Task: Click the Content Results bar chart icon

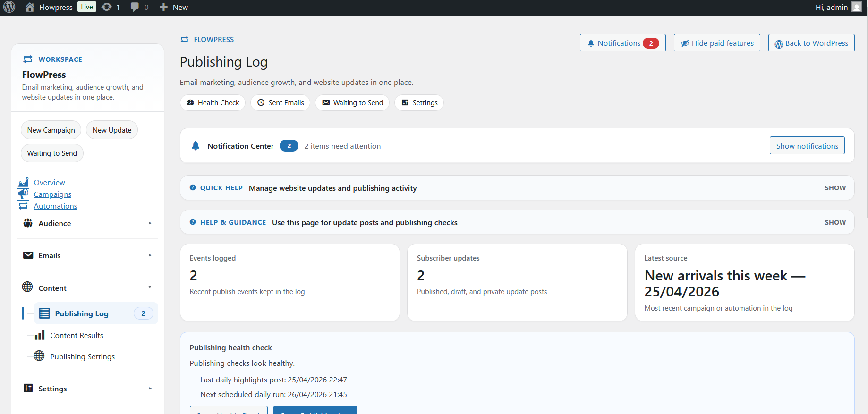Action: 40,335
